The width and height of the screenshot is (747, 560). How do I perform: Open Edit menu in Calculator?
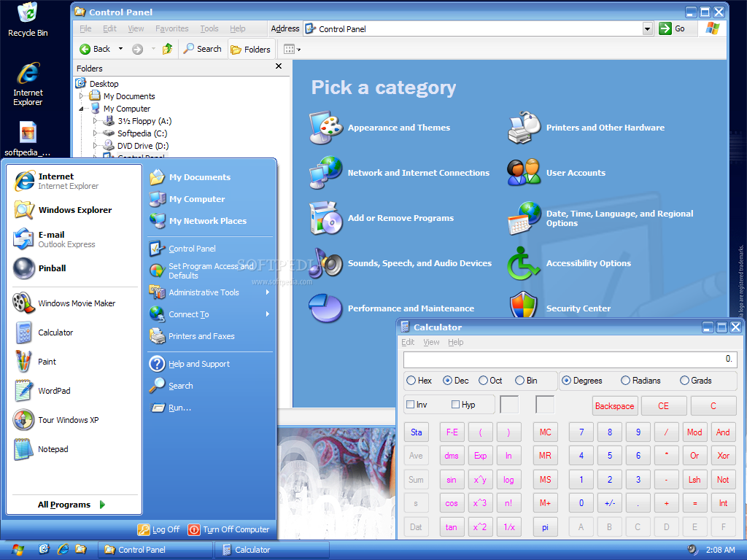coord(408,342)
